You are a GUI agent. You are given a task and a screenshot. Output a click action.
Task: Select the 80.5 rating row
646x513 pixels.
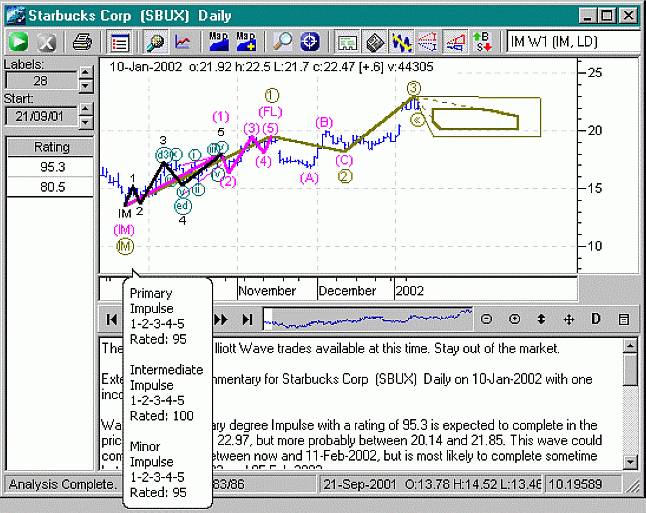pos(48,187)
